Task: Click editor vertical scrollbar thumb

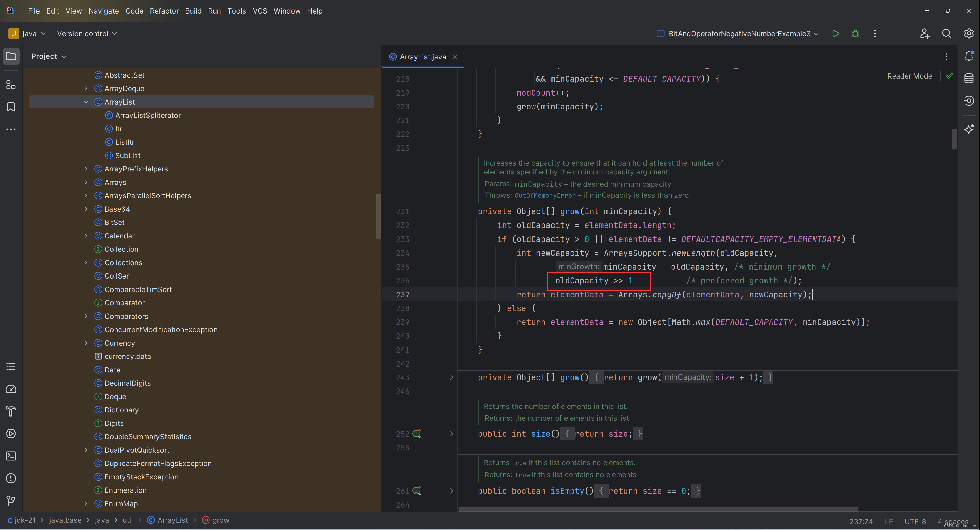Action: [x=954, y=139]
